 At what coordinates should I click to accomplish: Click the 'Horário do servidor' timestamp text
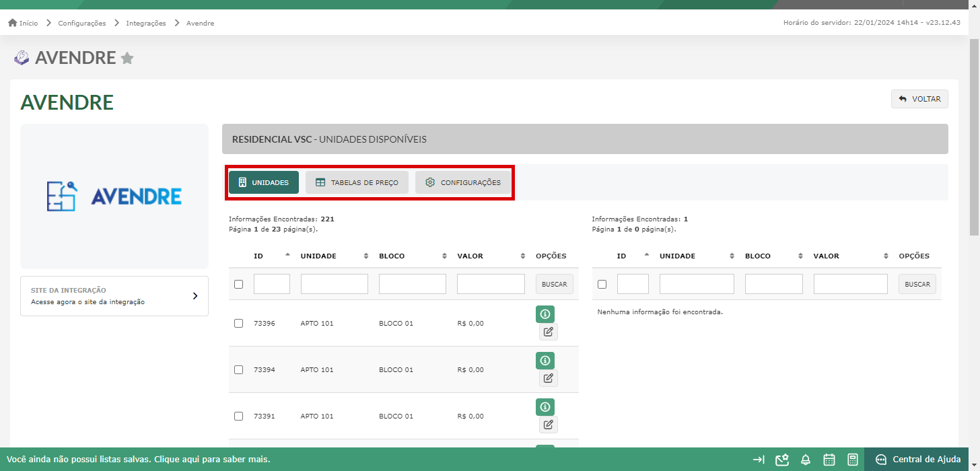pos(872,23)
